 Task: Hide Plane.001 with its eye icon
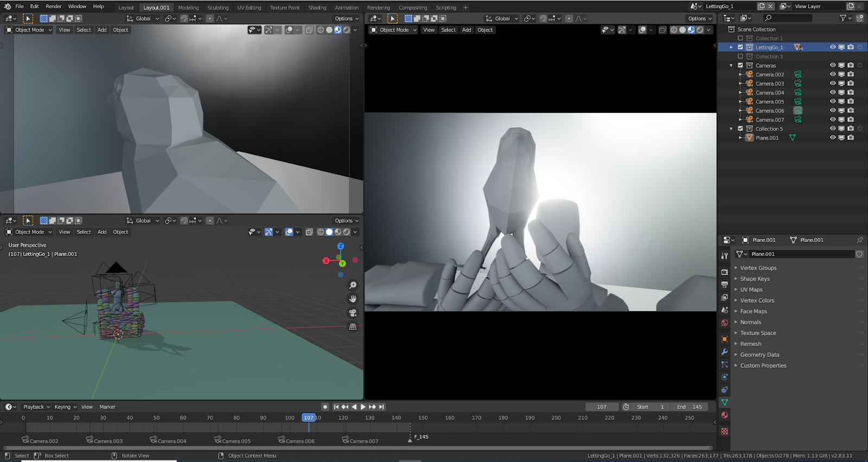click(833, 138)
